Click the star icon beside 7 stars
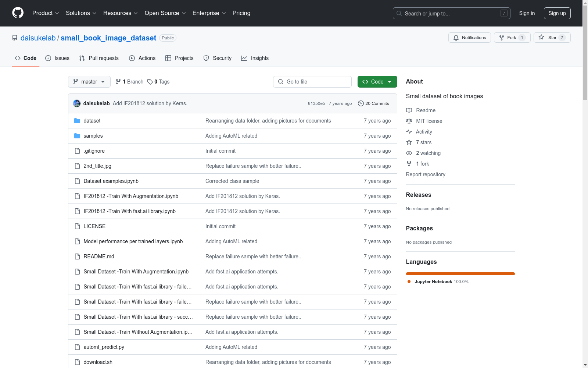588x368 pixels. (409, 142)
